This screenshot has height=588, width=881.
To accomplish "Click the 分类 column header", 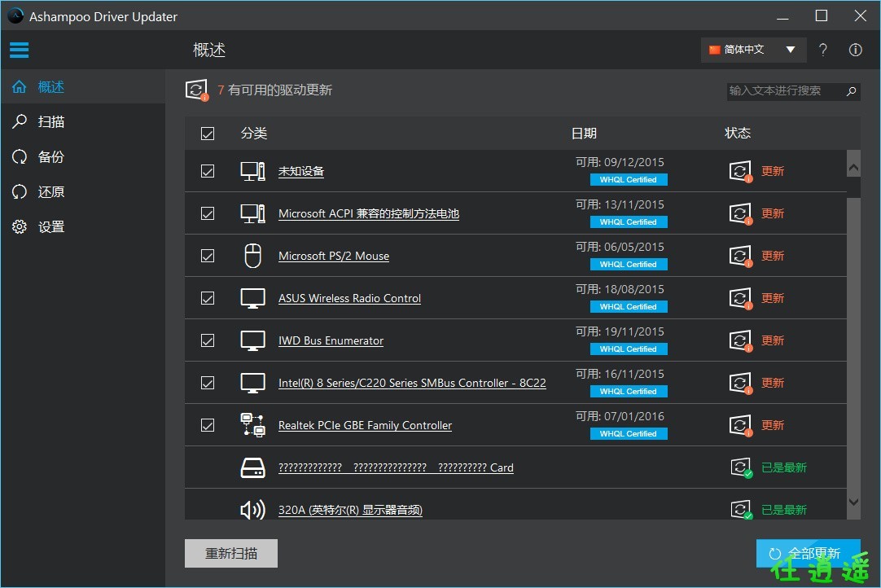I will tap(254, 134).
